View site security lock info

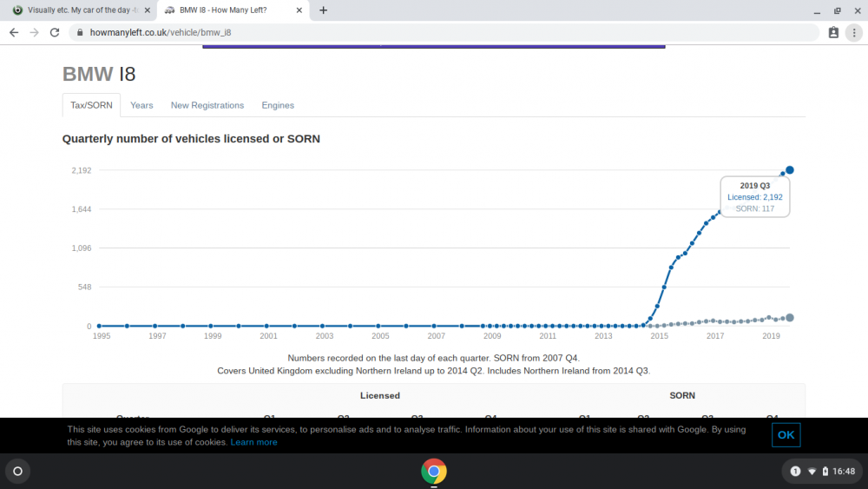80,33
